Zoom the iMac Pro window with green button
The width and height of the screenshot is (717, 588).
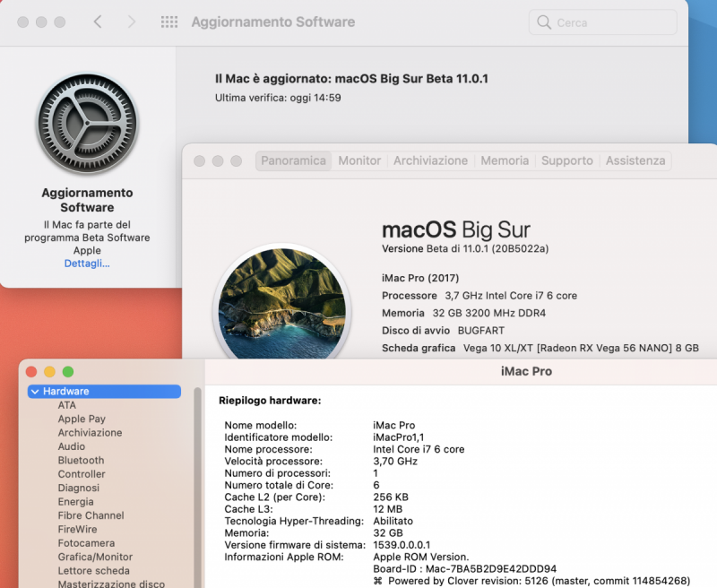(x=68, y=372)
